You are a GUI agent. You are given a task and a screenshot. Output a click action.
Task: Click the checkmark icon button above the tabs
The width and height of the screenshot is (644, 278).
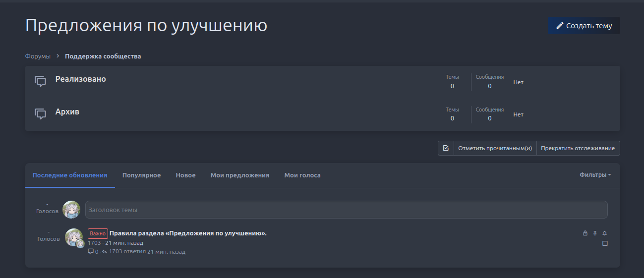(x=446, y=148)
